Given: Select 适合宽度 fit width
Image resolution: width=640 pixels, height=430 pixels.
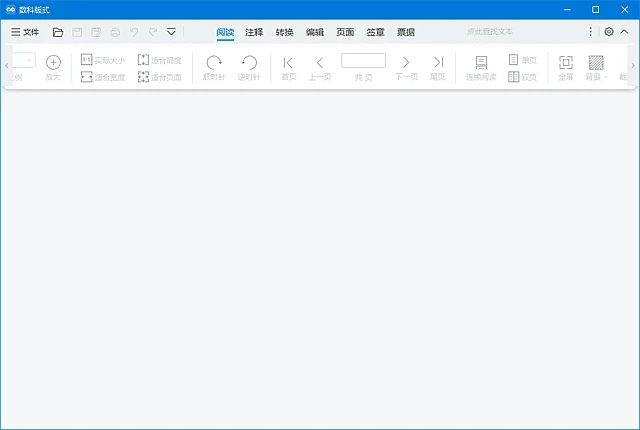Looking at the screenshot, I should [103, 77].
